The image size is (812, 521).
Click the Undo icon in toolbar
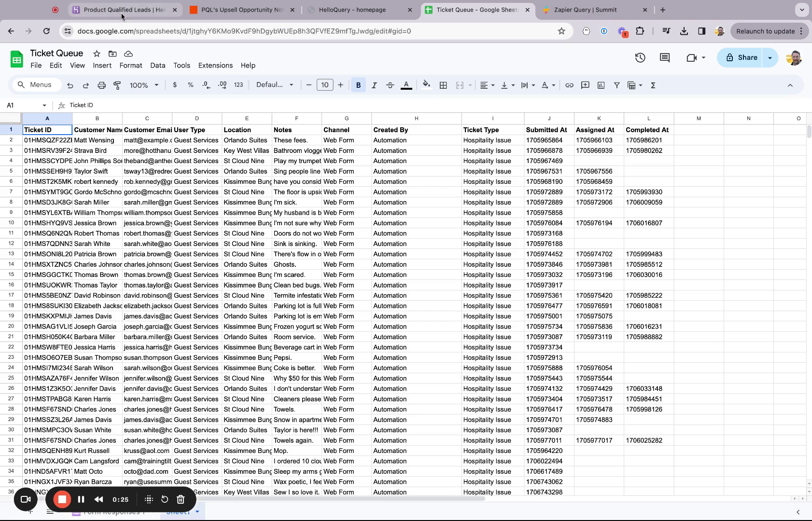point(70,85)
